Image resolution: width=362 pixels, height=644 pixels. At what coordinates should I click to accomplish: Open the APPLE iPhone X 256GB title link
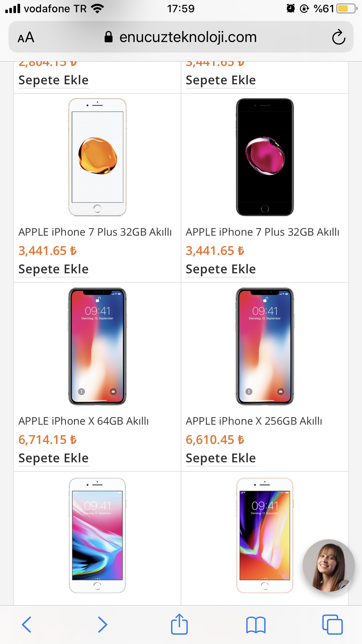click(x=254, y=421)
